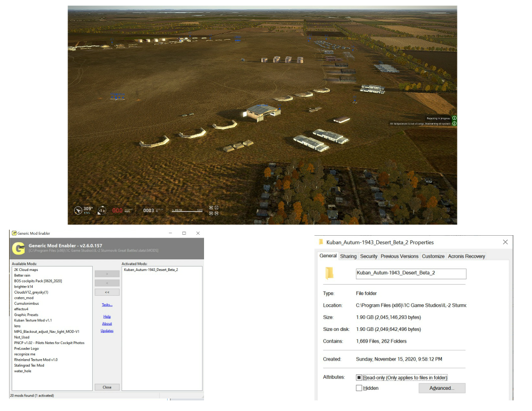Open the Customize tab
The height and width of the screenshot is (411, 532).
tap(433, 256)
